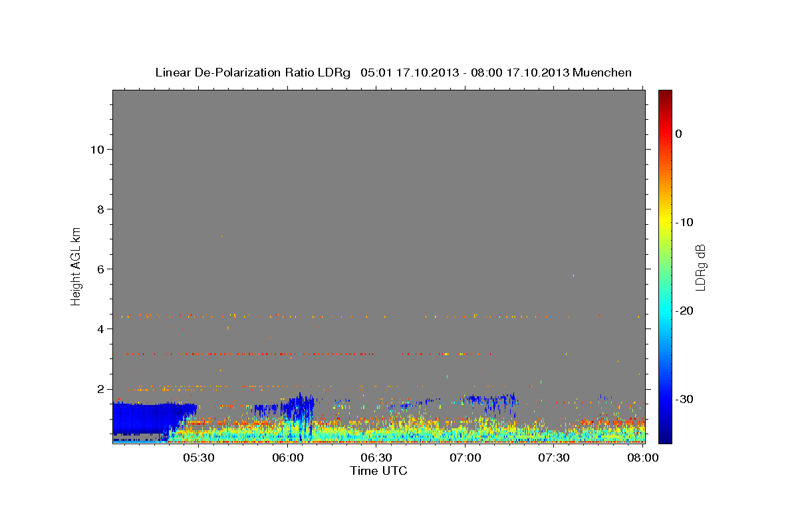Click the 05:30 time tick label
Viewport: 798px width, 532px height.
click(199, 458)
